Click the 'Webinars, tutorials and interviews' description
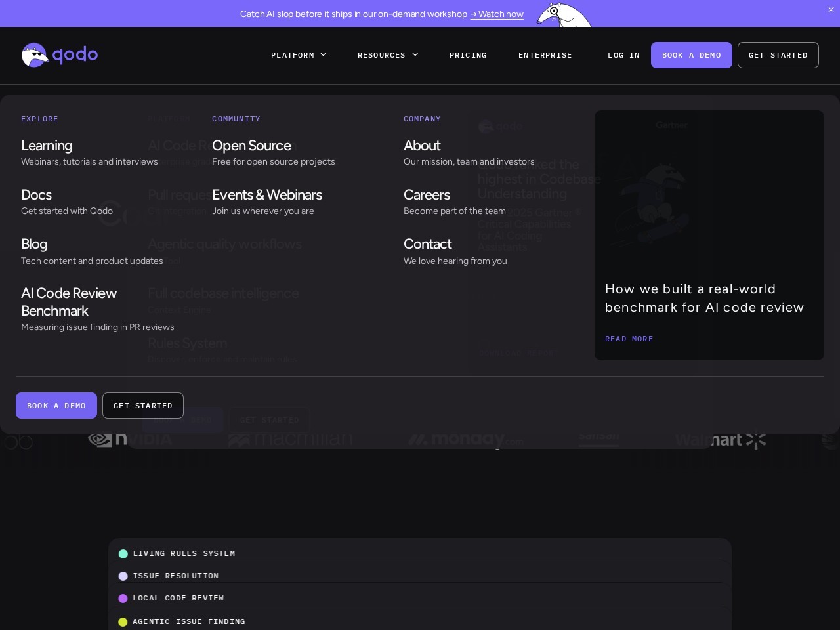 point(89,161)
